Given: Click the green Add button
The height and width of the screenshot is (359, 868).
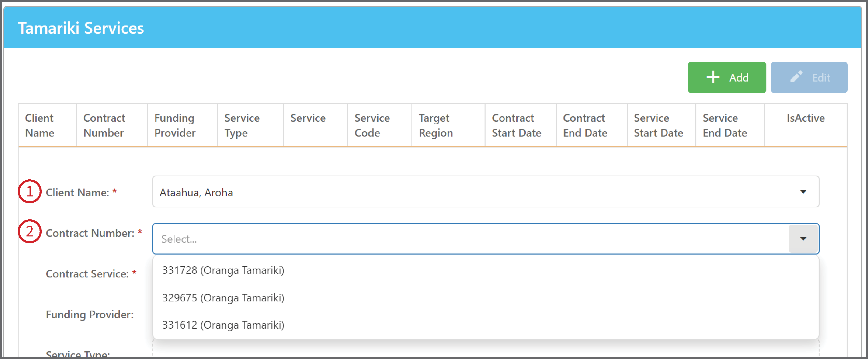Looking at the screenshot, I should coord(726,77).
